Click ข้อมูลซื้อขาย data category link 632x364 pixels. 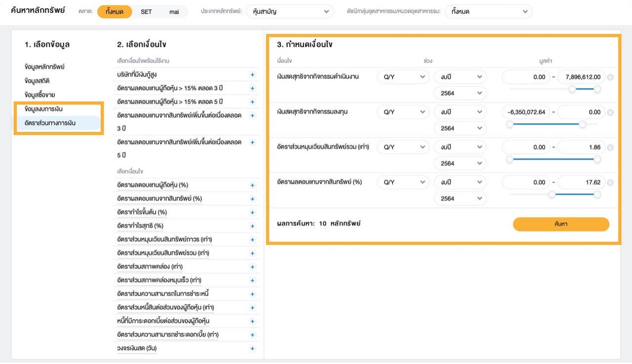click(39, 95)
